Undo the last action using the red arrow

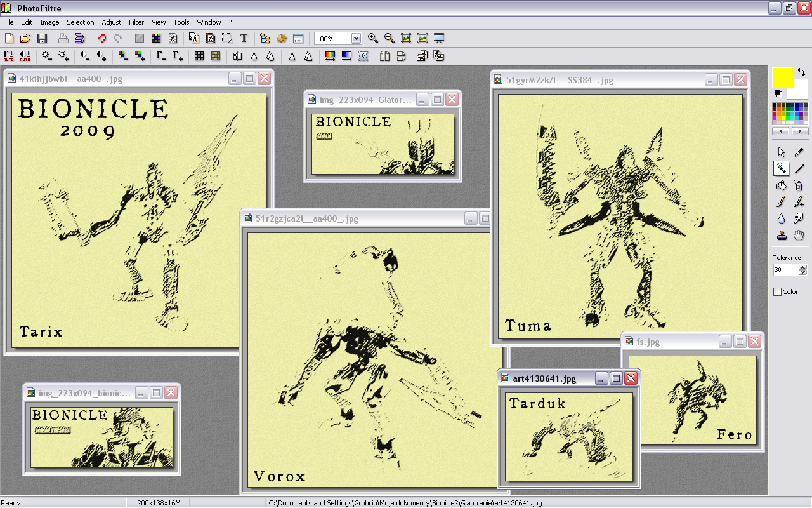tap(101, 39)
